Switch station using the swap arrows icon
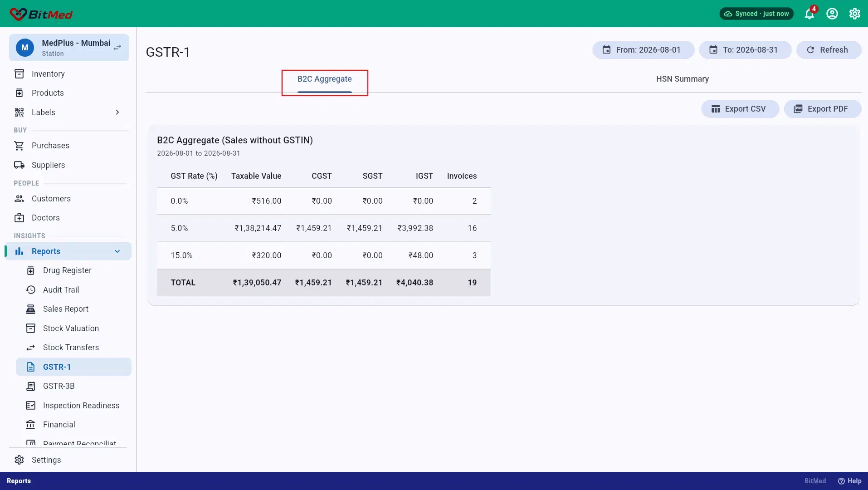The width and height of the screenshot is (868, 490). click(117, 48)
